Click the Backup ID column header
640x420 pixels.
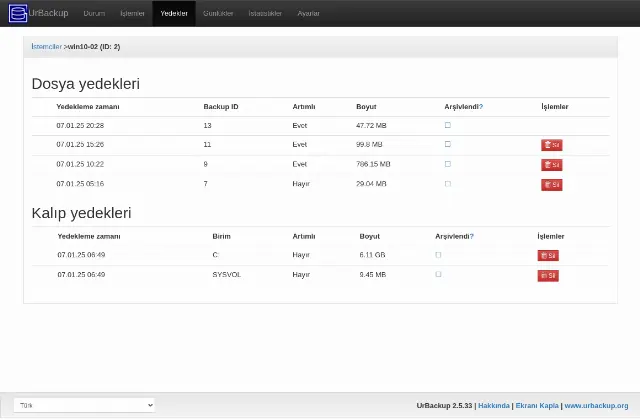coord(221,107)
